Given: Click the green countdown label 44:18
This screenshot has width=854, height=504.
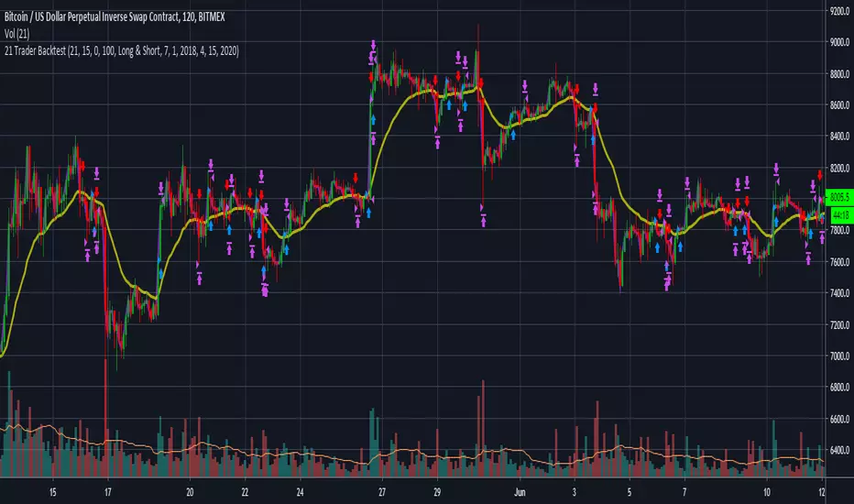Looking at the screenshot, I should pos(841,215).
